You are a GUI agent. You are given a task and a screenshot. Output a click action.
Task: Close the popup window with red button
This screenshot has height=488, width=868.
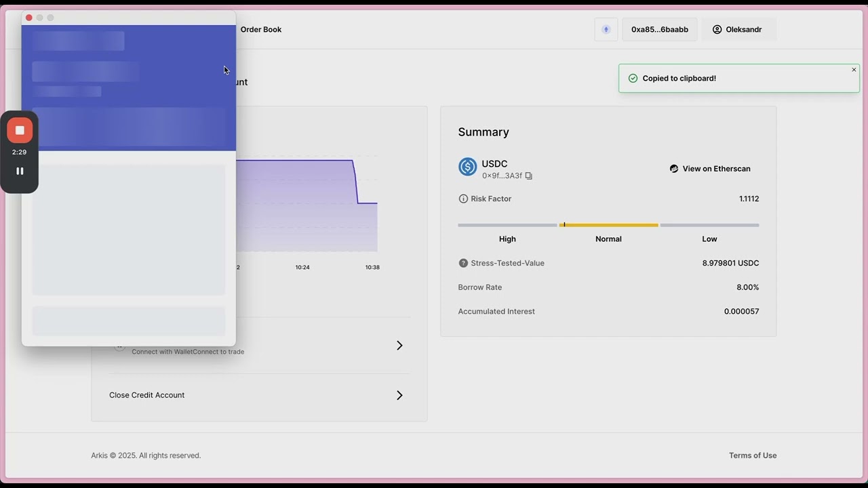point(28,18)
